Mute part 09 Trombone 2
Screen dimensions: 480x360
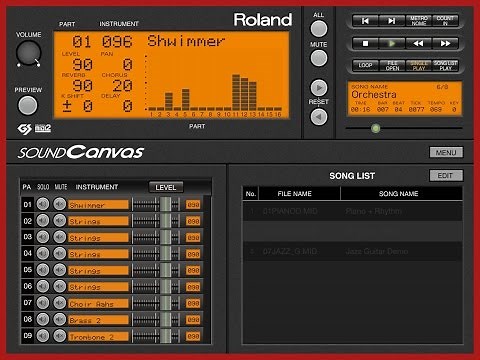(60, 335)
